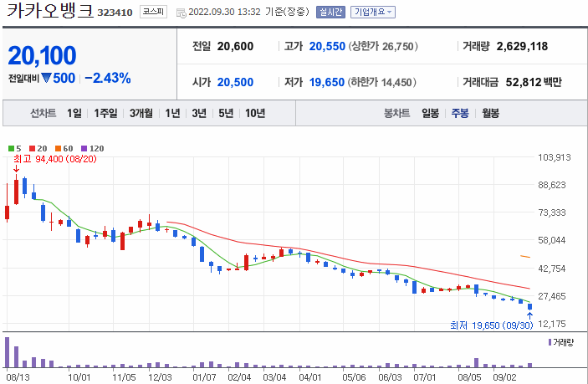The height and width of the screenshot is (384, 588).
Task: Click the tallest first volume bar
Action: pyautogui.click(x=8, y=352)
